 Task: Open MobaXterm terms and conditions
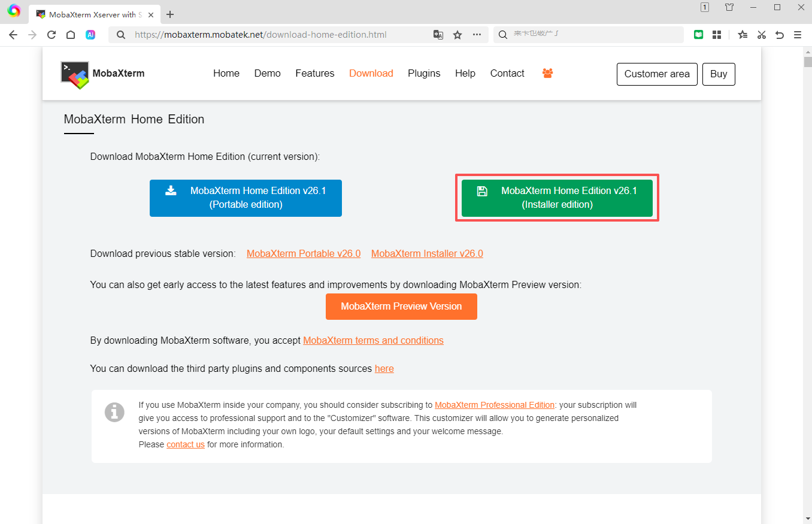tap(373, 340)
